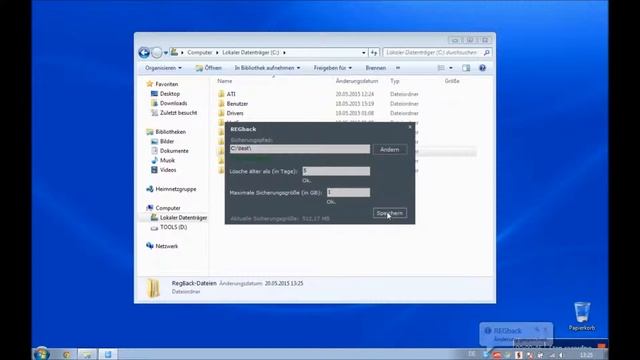Viewport: 640px width, 360px height.
Task: Select Heimnetzgruppe in navigation pane
Action: tap(171, 189)
